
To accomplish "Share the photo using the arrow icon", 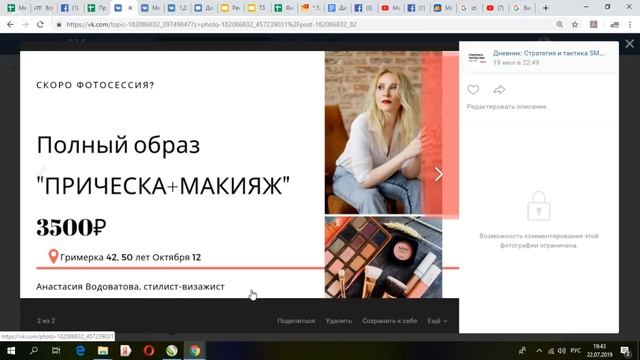I will pyautogui.click(x=499, y=89).
